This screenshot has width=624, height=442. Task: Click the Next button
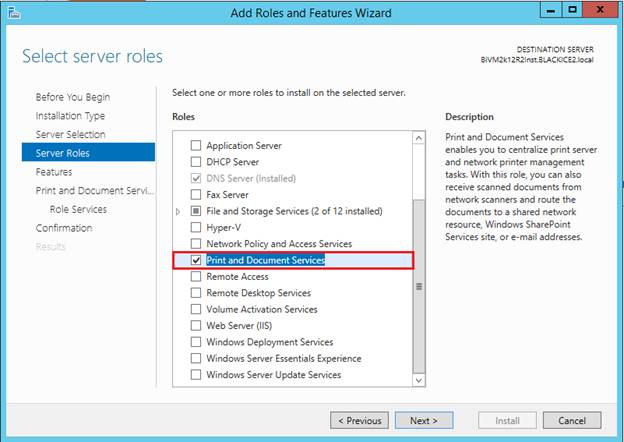424,421
